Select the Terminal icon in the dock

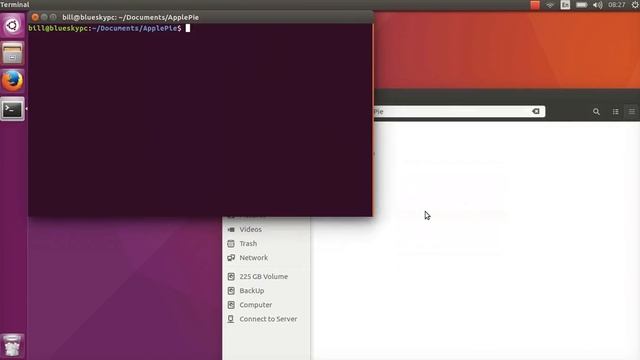pos(12,109)
